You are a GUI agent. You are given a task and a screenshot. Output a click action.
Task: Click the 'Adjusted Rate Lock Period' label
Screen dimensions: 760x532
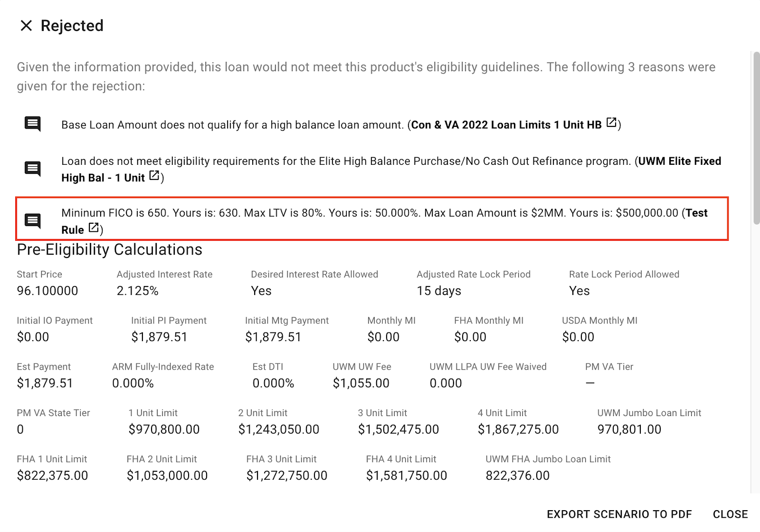pos(474,275)
